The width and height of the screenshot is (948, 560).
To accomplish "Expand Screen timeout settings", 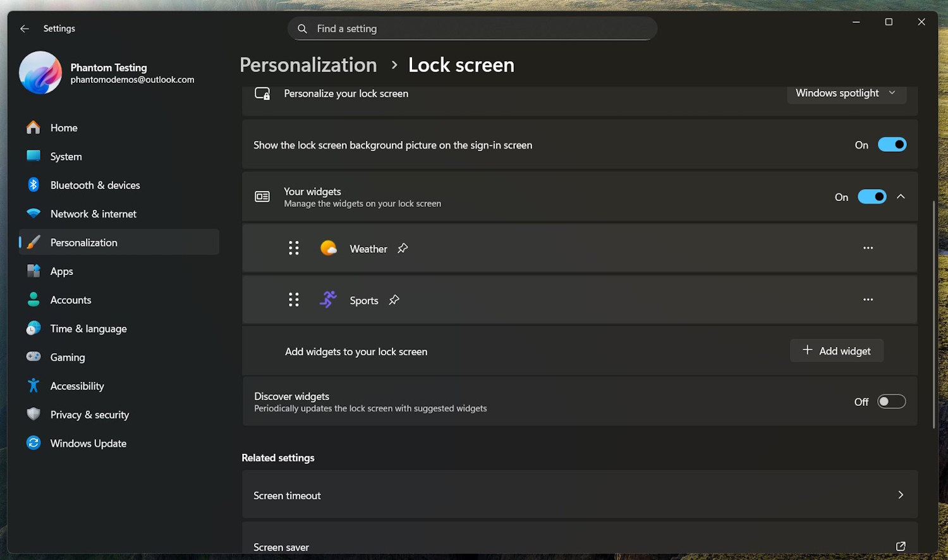I will pyautogui.click(x=901, y=495).
